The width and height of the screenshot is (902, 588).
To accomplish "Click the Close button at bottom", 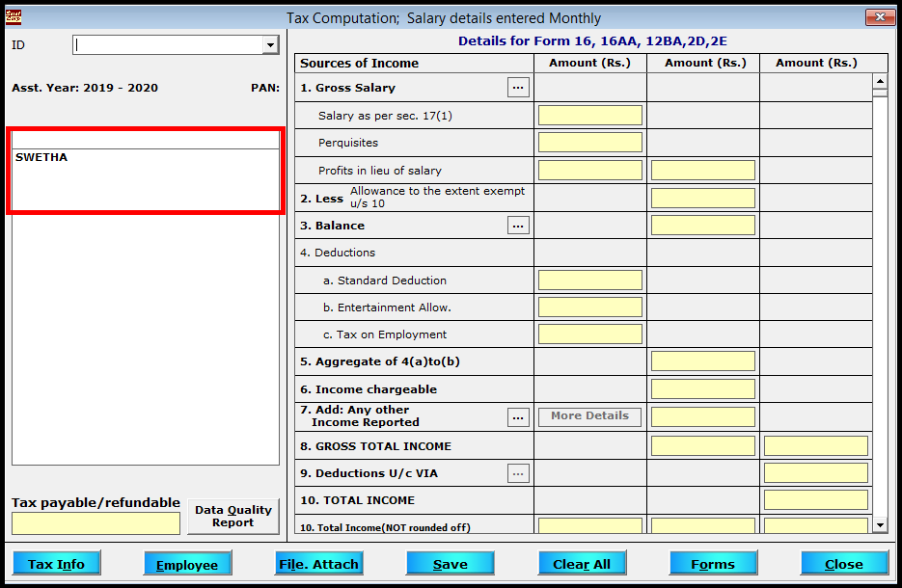I will point(844,564).
